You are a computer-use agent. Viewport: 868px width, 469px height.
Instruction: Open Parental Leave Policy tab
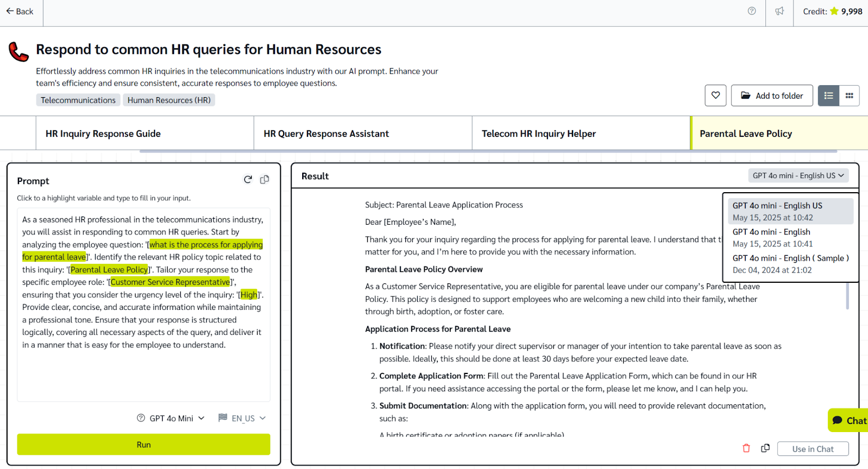(779, 134)
